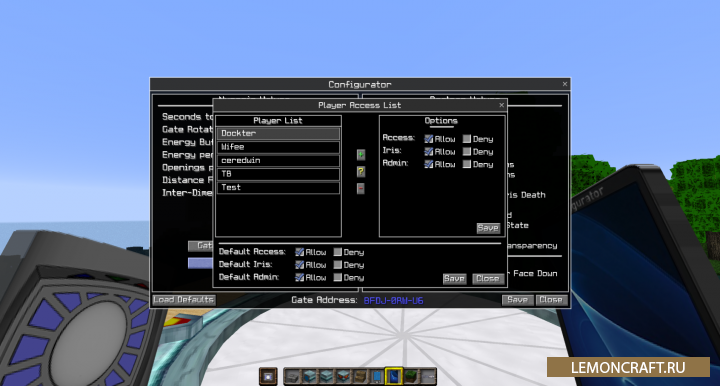Uncheck Access Allow in Options
The width and height of the screenshot is (720, 386).
[x=428, y=139]
